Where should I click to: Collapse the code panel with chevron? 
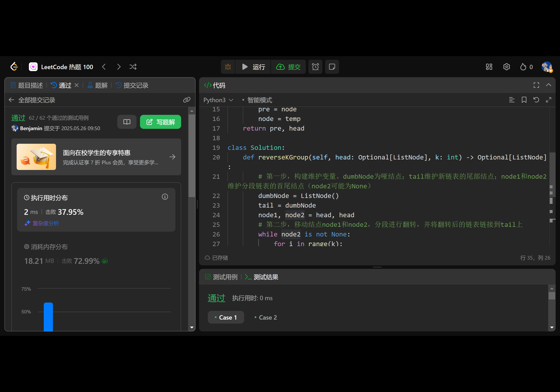tap(549, 85)
